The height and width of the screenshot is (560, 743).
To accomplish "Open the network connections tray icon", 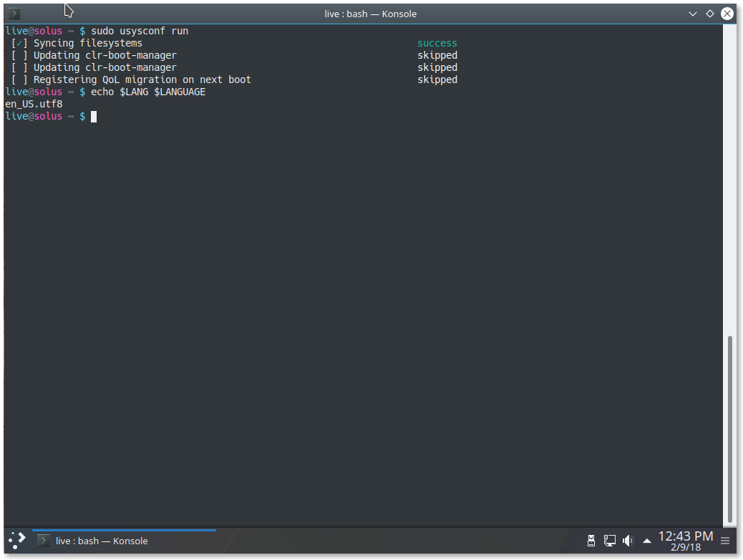I will tap(609, 541).
